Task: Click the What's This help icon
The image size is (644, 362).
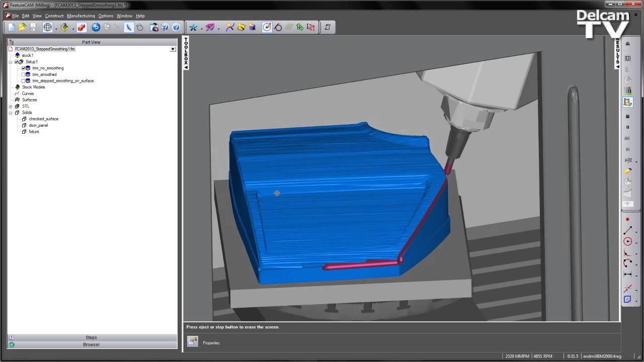Action: point(165,27)
